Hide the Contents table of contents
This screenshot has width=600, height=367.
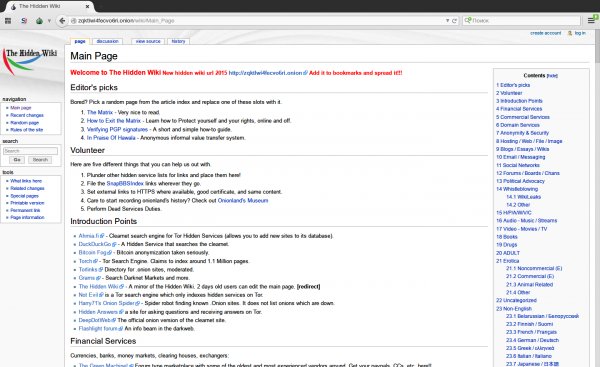[552, 76]
